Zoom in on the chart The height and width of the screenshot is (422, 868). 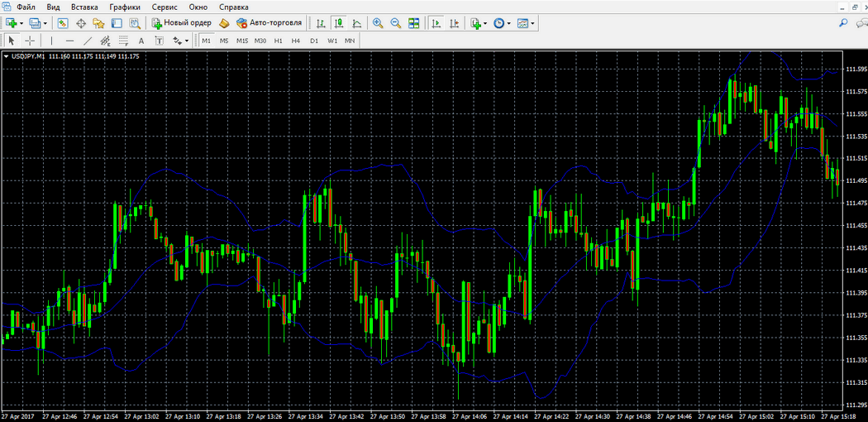(x=378, y=23)
